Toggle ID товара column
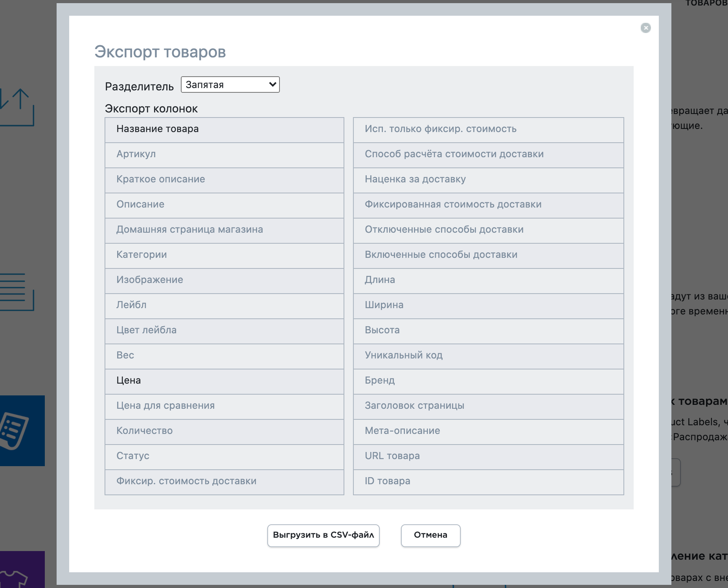Viewport: 728px width, 588px height. click(488, 482)
